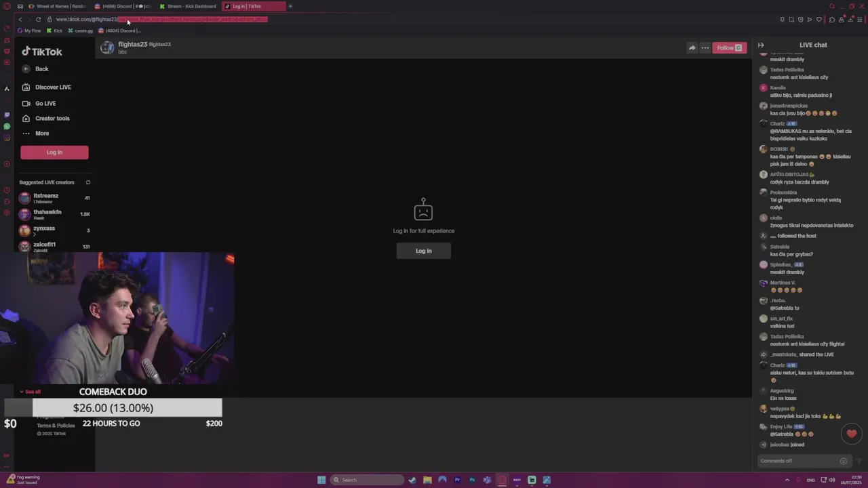The height and width of the screenshot is (488, 868).
Task: Open Premiere Pro from taskbar
Action: click(x=457, y=480)
